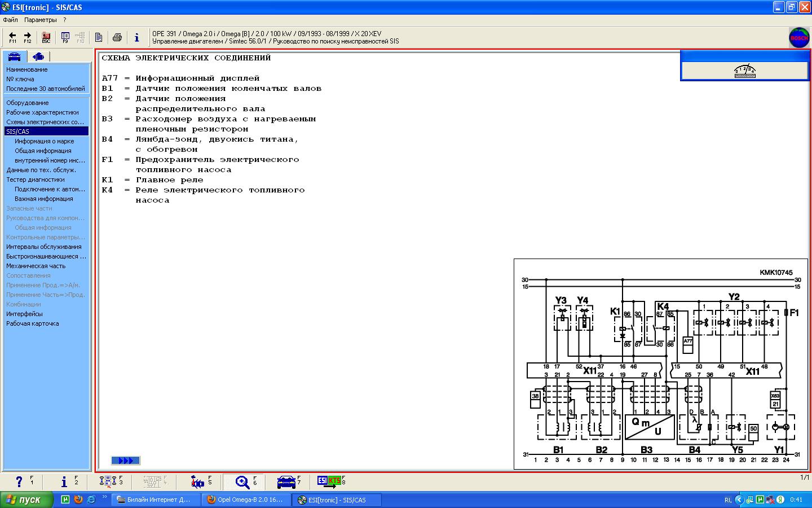Select Интерфейсы in the sidebar

coord(24,314)
